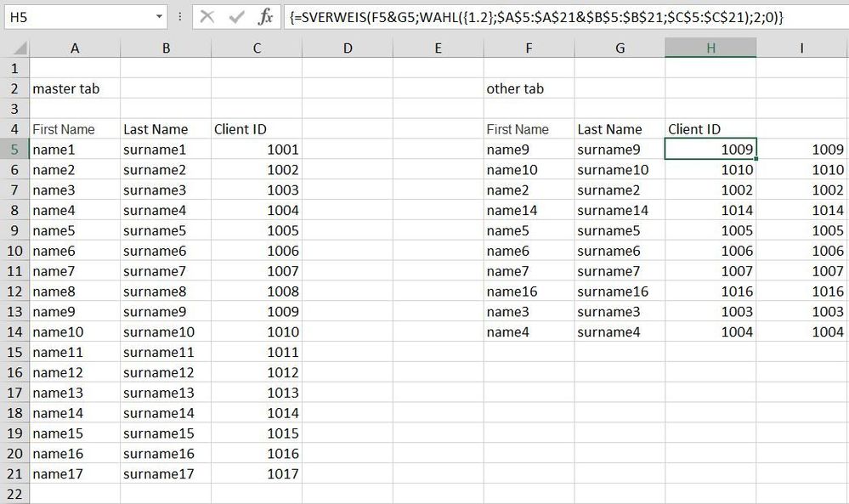Screen dimensions: 849x504
Task: Select surname3 in column G
Action: click(x=620, y=311)
